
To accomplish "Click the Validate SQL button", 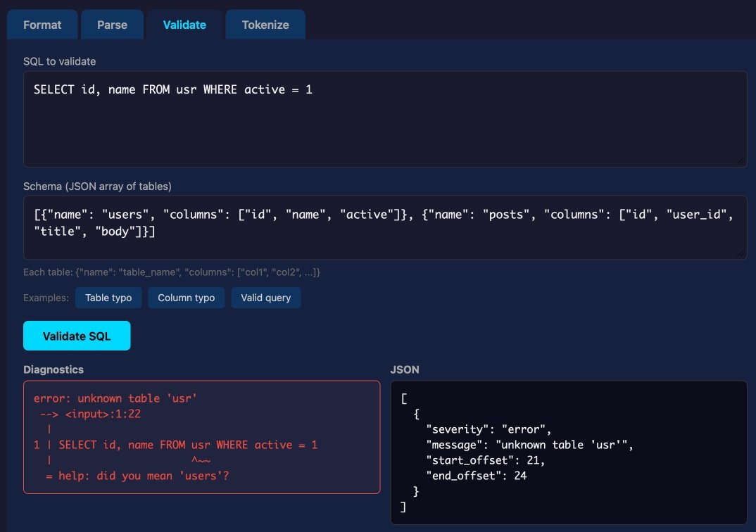I will 76,336.
